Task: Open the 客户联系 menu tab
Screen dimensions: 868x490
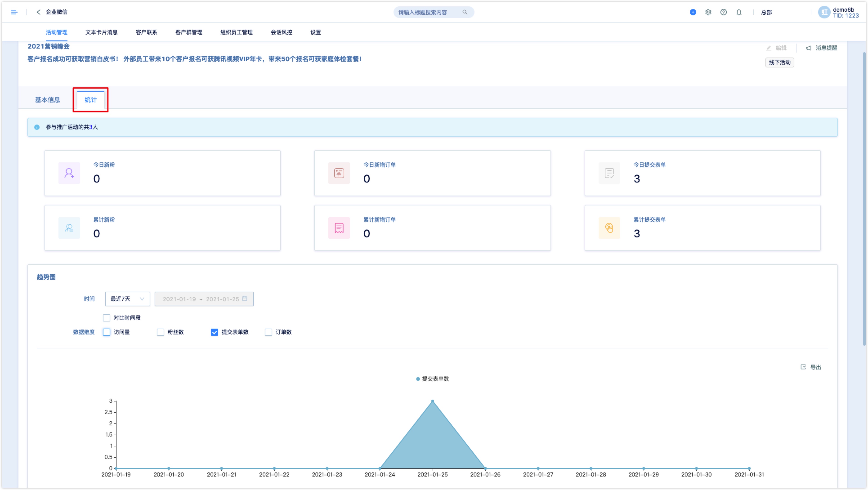Action: point(147,32)
